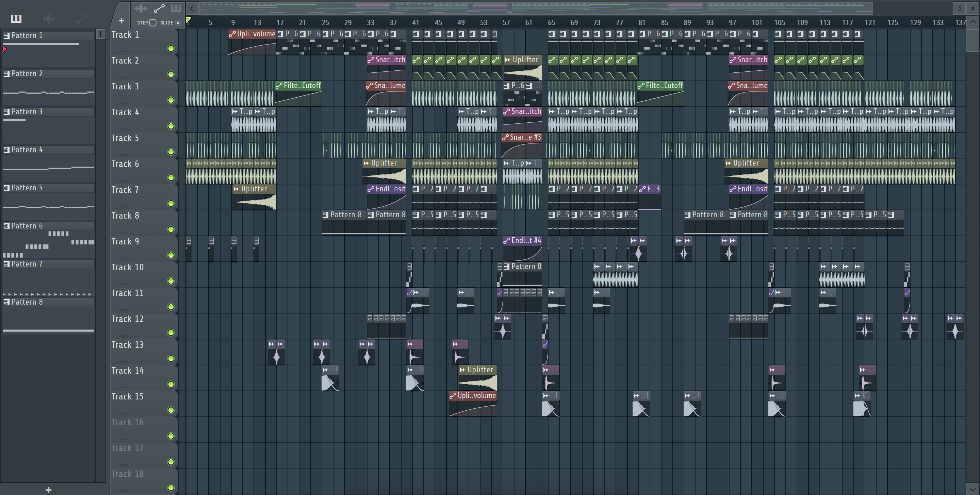Click the picker panel scrollbar handle beside Pattern 1
Viewport: 980px width, 495px height.
click(100, 34)
